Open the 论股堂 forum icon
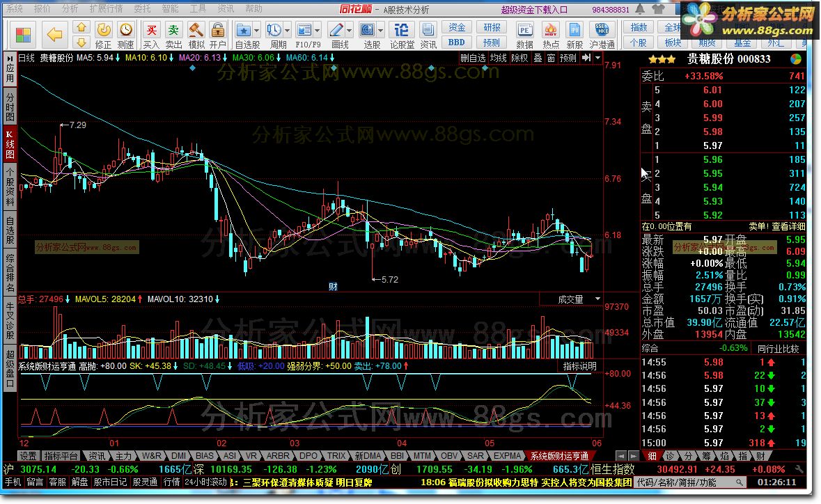The image size is (821, 504). click(402, 35)
